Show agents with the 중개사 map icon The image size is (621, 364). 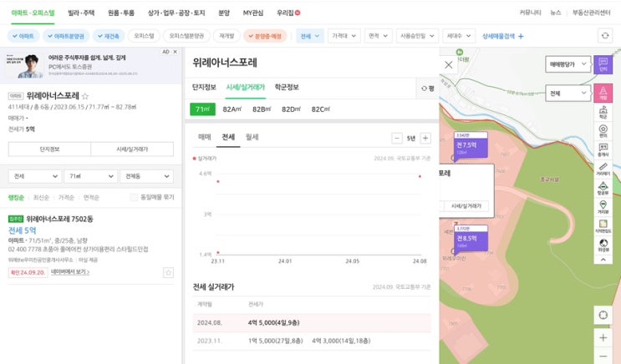[x=603, y=150]
